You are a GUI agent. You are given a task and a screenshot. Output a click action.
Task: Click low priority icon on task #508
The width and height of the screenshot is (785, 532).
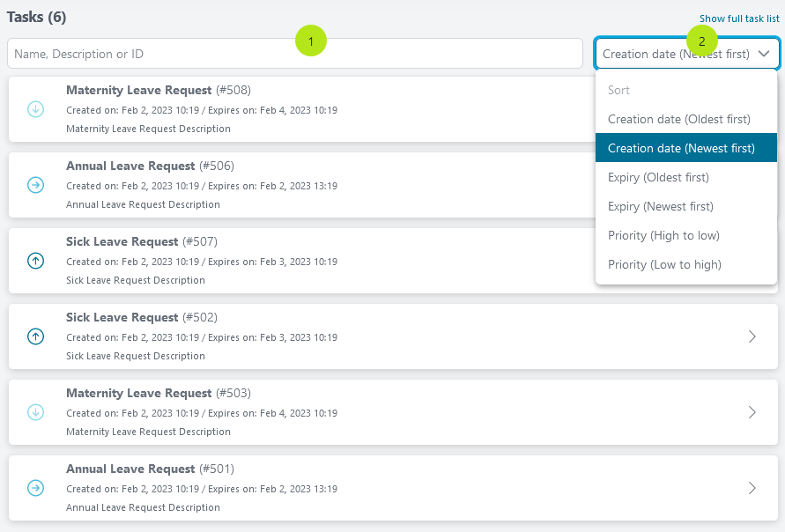(35, 109)
